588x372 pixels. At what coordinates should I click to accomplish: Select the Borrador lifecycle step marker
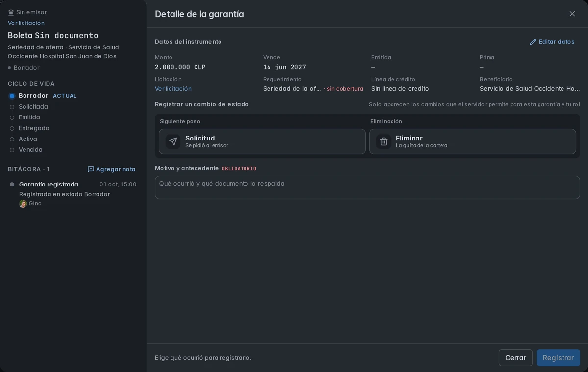click(12, 96)
